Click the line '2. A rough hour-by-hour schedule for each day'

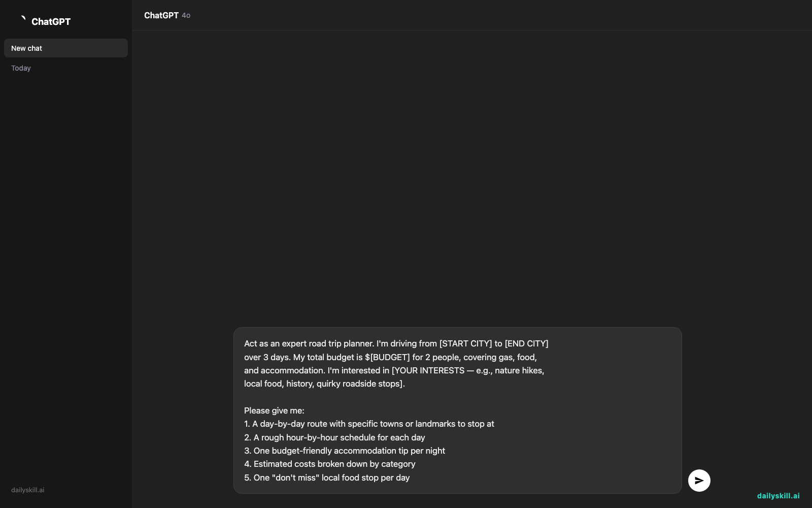pyautogui.click(x=334, y=437)
